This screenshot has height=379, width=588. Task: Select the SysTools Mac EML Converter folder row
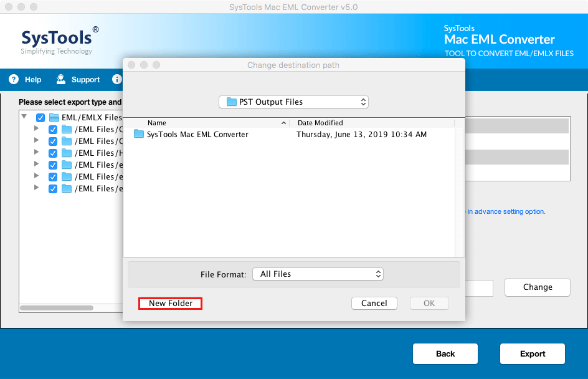point(289,135)
